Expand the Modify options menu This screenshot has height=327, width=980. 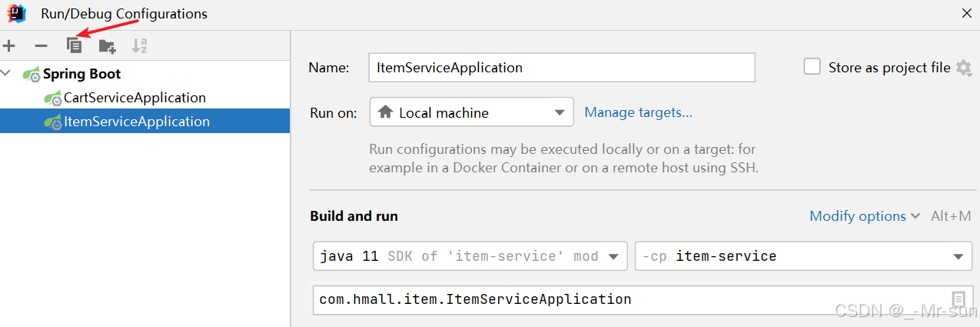865,216
